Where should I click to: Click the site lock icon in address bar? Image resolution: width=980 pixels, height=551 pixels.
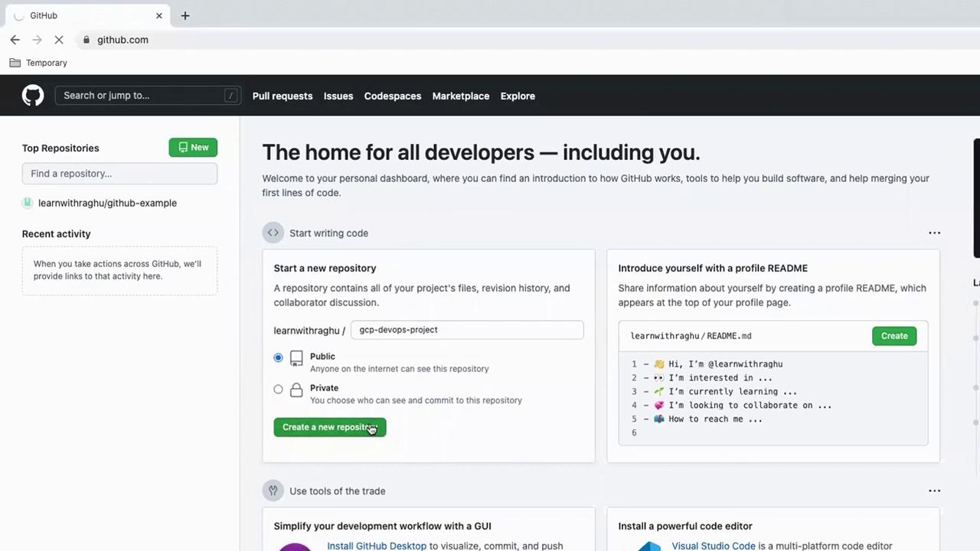point(87,40)
